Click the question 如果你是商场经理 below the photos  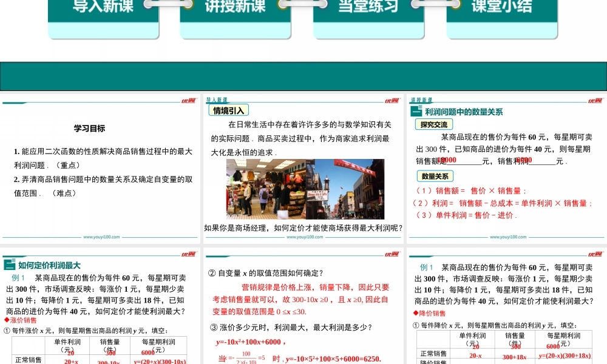tap(303, 228)
